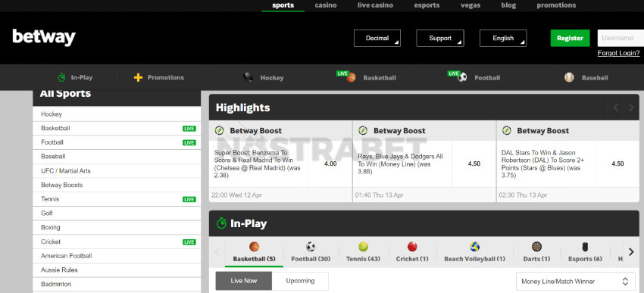Image resolution: width=644 pixels, height=293 pixels.
Task: Switch to Upcoming view
Action: tap(300, 281)
